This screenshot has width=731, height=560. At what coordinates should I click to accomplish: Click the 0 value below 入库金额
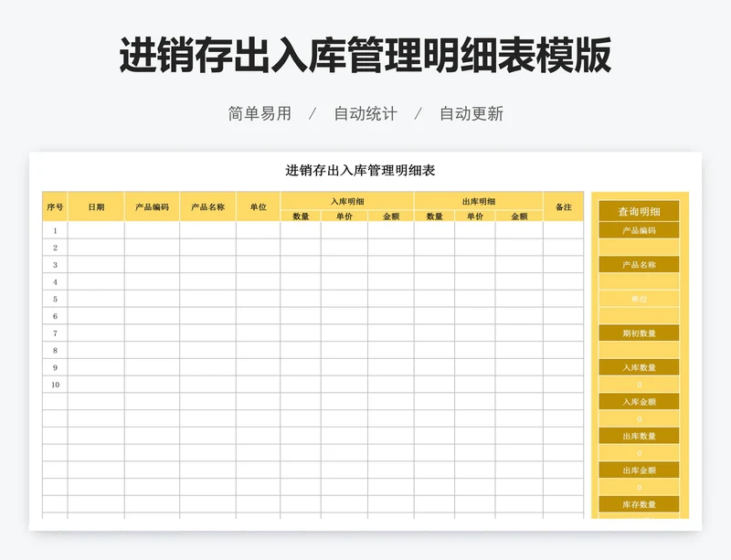click(639, 418)
